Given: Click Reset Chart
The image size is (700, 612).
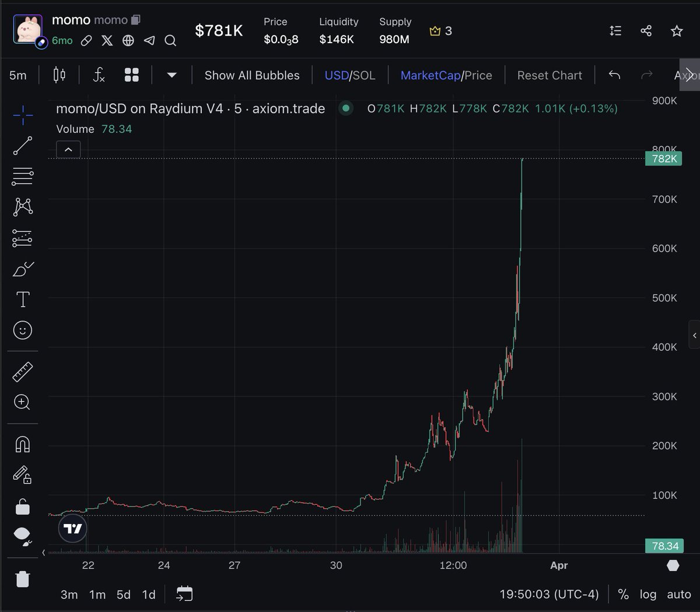Looking at the screenshot, I should tap(549, 75).
